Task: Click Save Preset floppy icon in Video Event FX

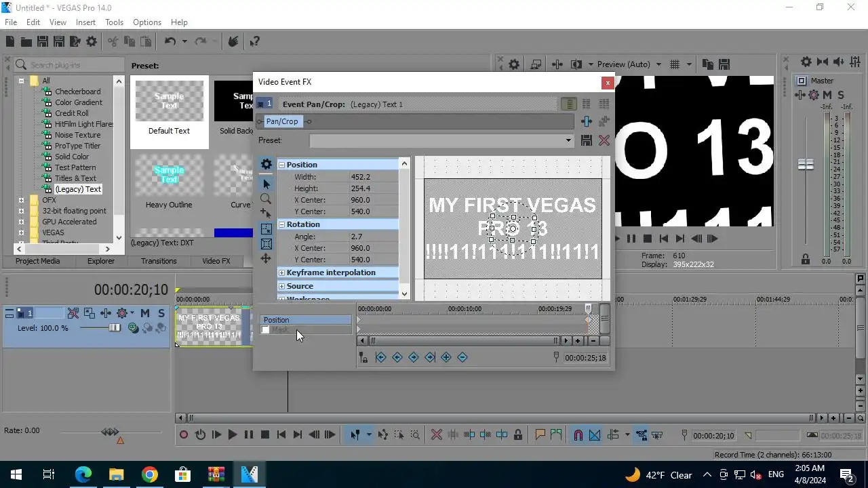Action: [x=587, y=140]
